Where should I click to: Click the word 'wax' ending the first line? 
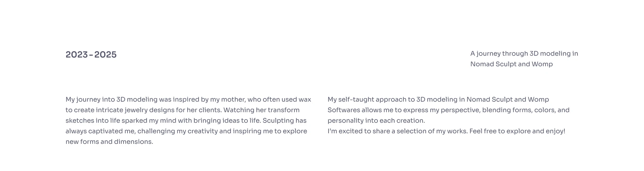pos(305,99)
